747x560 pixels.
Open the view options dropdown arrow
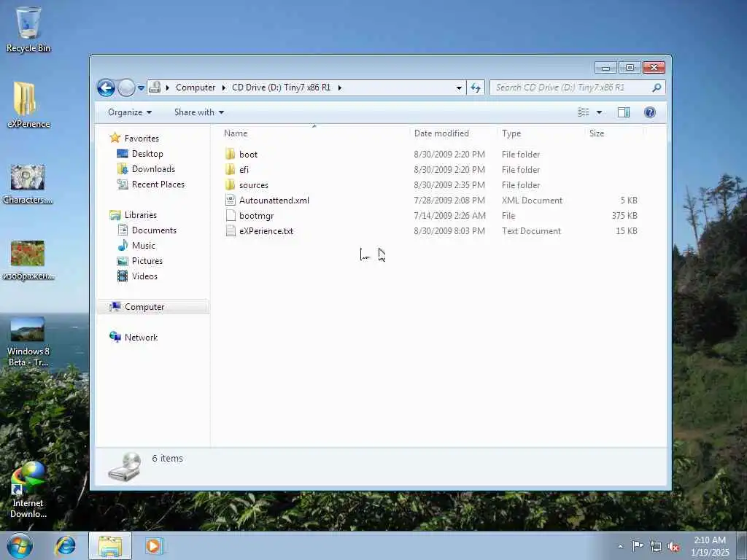[599, 112]
